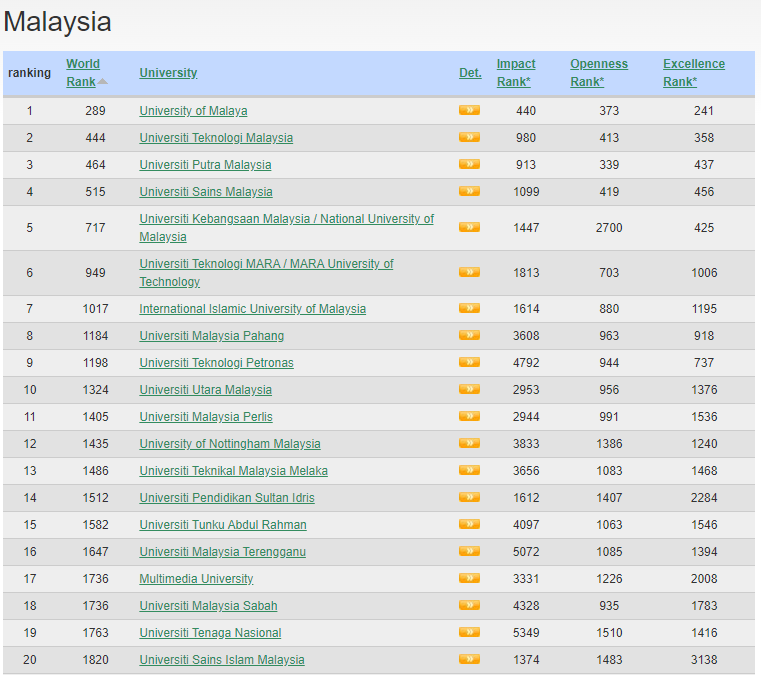Open the University of Malaya link
761x675 pixels.
click(x=193, y=111)
